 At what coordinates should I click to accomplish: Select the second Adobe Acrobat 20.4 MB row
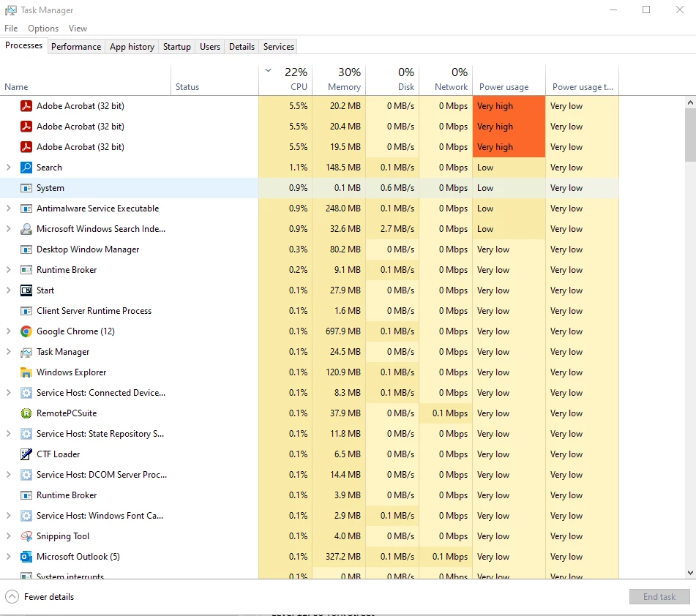(310, 127)
